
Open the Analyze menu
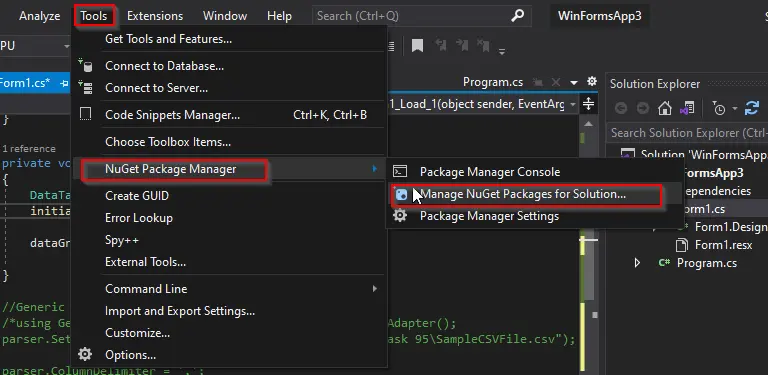tap(40, 16)
